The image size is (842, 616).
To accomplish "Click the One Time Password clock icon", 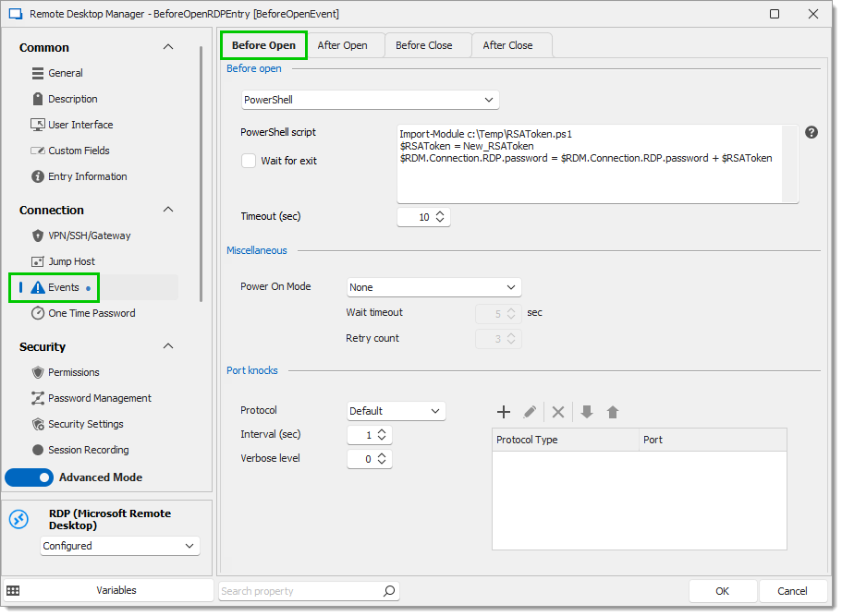I will point(38,313).
